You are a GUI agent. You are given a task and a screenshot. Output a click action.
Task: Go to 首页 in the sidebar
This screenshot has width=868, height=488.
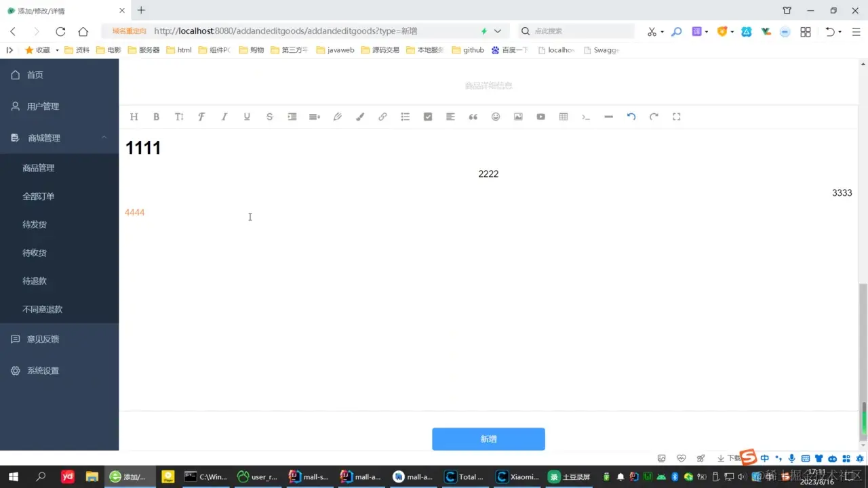coord(59,75)
